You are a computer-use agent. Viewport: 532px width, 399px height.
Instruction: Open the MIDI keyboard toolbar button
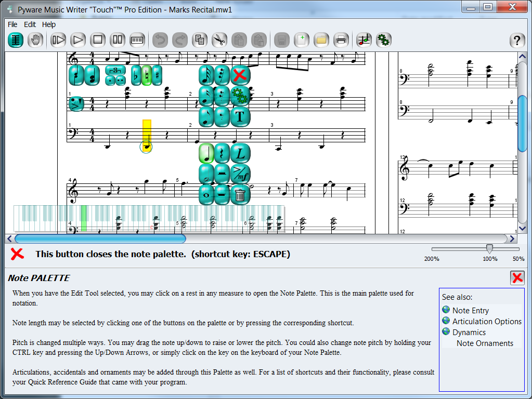point(137,39)
